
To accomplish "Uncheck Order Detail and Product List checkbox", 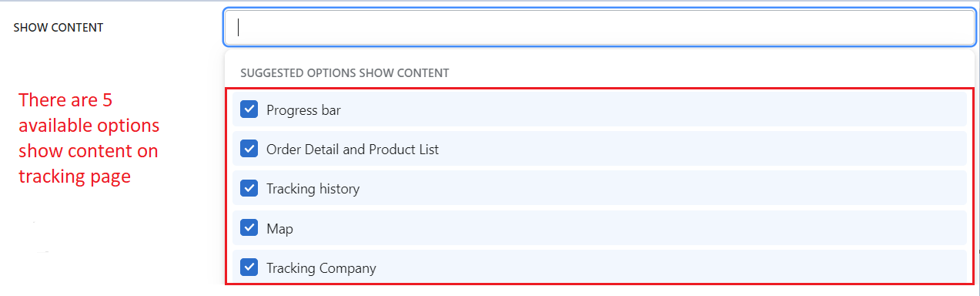I will [x=249, y=149].
